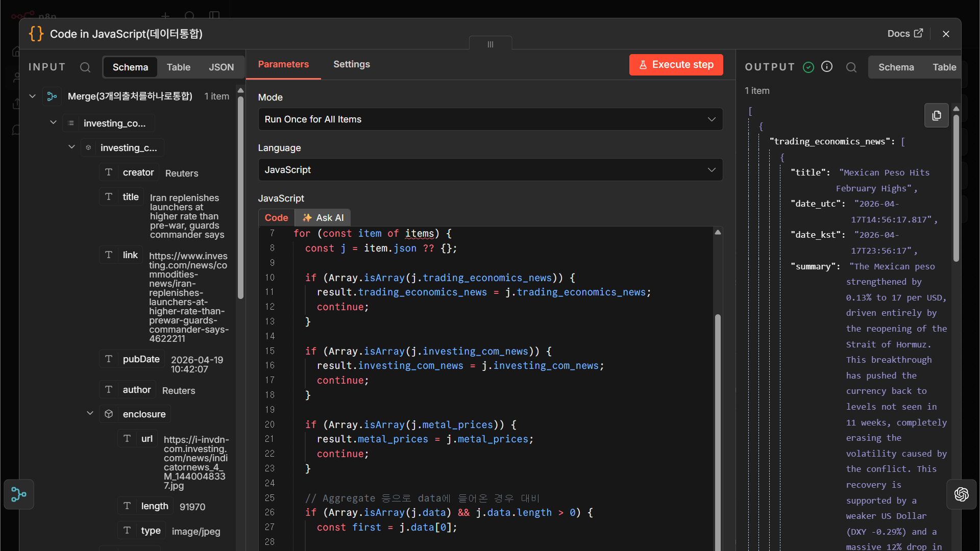Click the Ask AI sparkle icon

307,218
